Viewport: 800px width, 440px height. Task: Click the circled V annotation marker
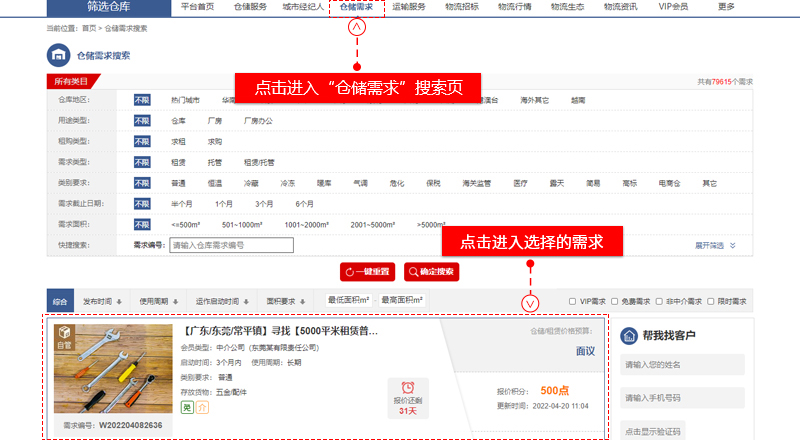pos(530,302)
